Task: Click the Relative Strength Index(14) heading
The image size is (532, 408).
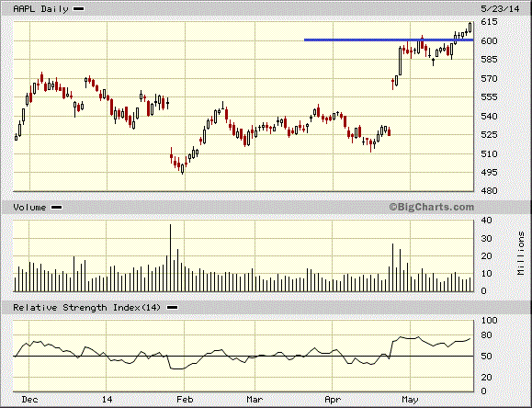Action: pos(86,308)
